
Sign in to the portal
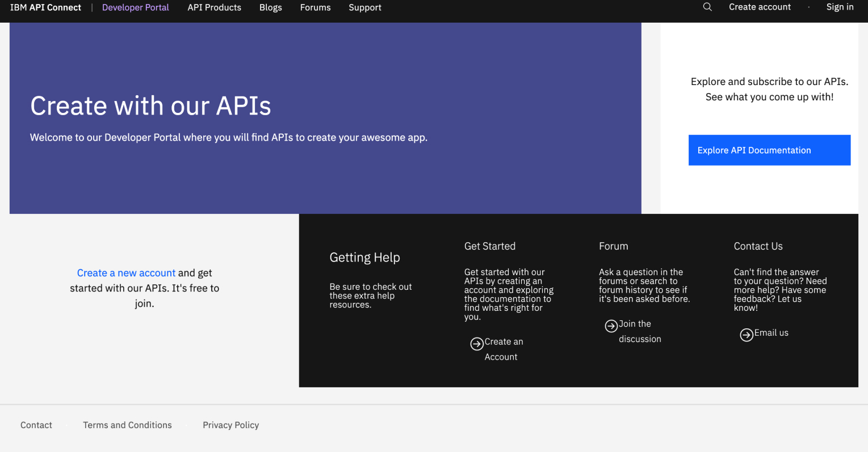pos(840,7)
